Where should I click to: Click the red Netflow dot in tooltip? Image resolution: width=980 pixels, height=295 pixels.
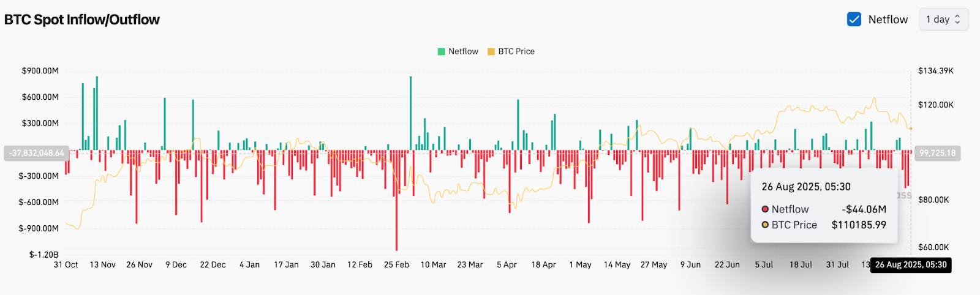(765, 209)
